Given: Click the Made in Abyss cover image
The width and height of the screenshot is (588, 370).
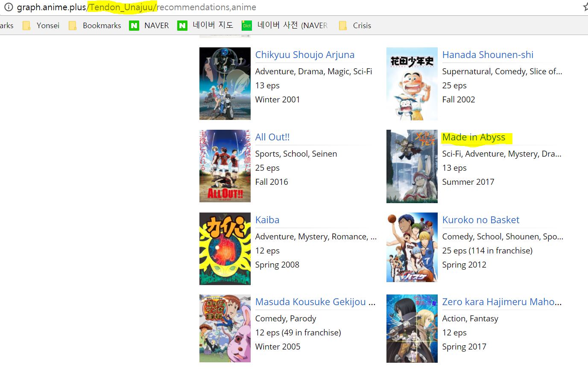Looking at the screenshot, I should tap(412, 166).
